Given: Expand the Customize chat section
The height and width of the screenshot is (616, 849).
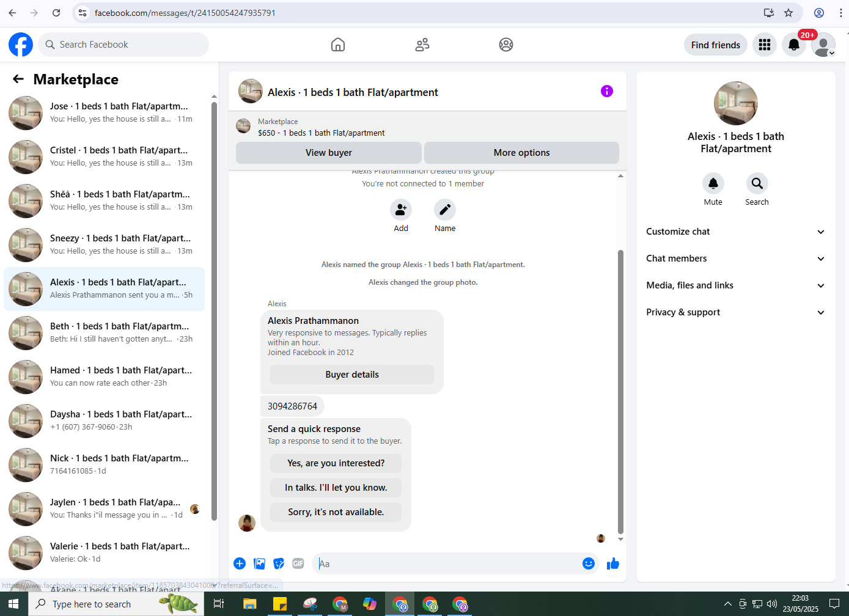Looking at the screenshot, I should (736, 232).
